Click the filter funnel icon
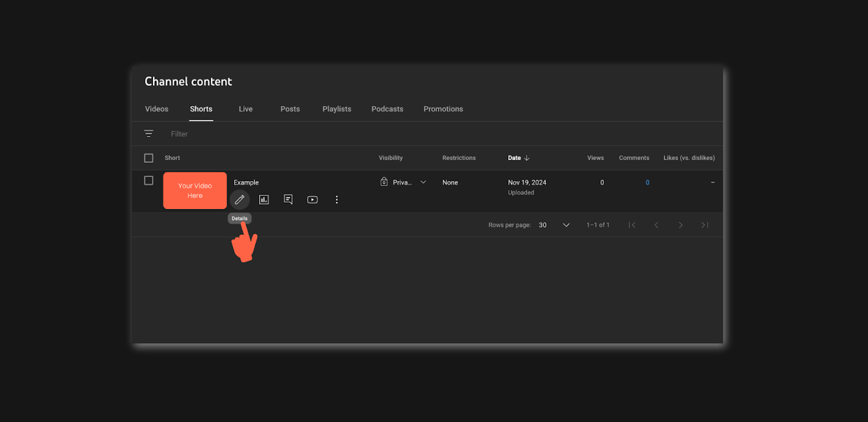868x422 pixels. pos(148,133)
